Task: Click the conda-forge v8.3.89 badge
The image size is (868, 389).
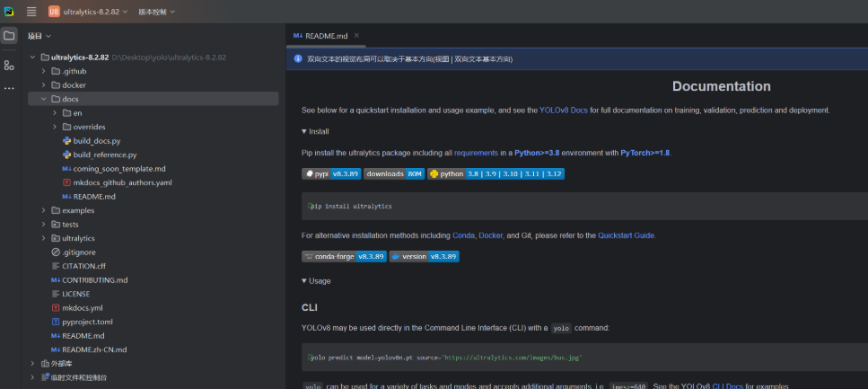Action: [x=344, y=257]
